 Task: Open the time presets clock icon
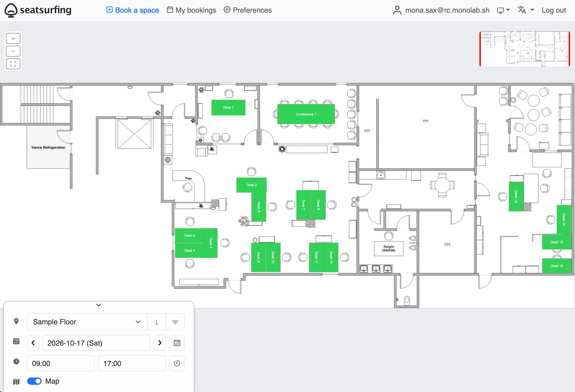(x=177, y=363)
